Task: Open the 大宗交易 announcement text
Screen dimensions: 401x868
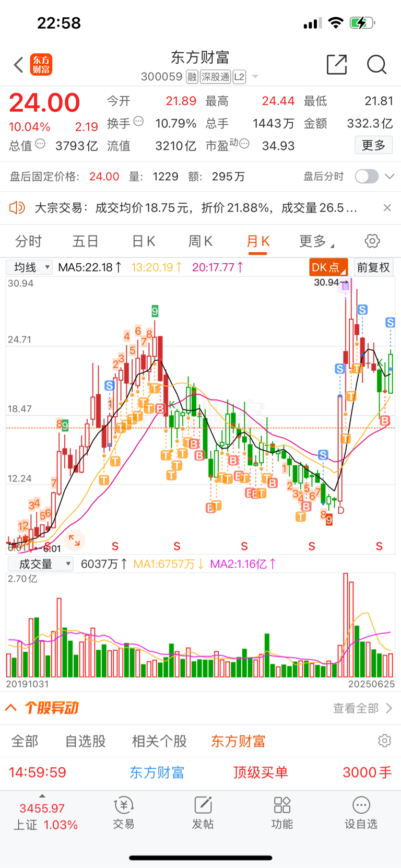Action: 196,208
